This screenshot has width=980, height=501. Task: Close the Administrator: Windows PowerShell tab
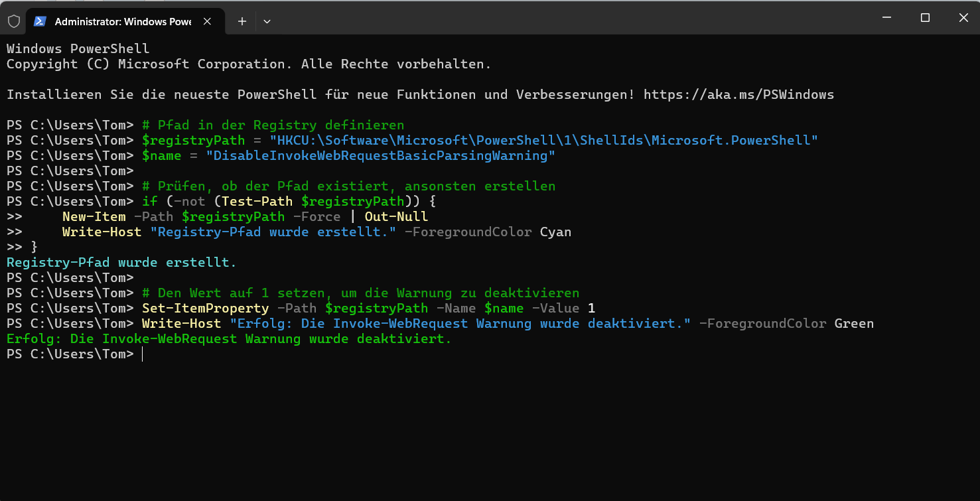[207, 21]
